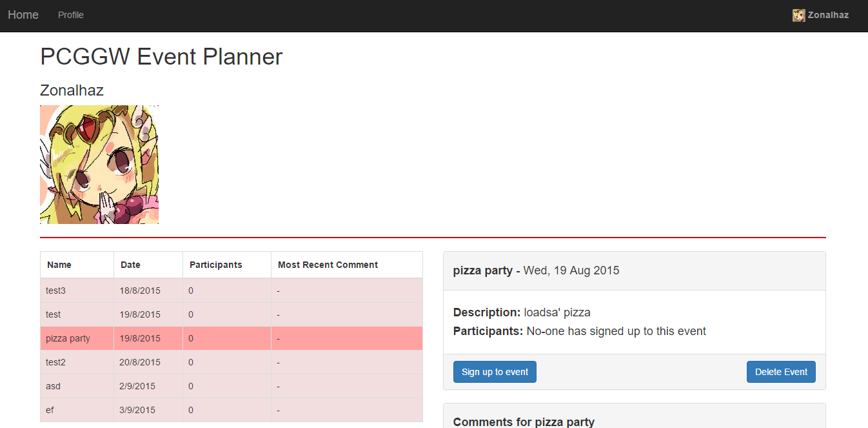The image size is (868, 428).
Task: Click the Participants column header
Action: tap(216, 265)
